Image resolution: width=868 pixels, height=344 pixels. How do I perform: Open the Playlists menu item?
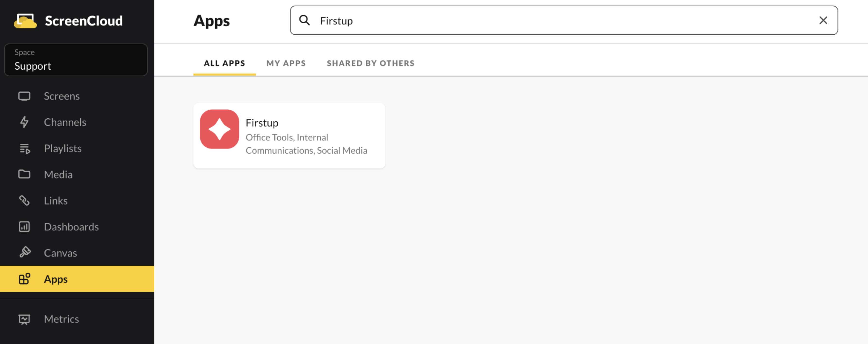[x=77, y=149]
